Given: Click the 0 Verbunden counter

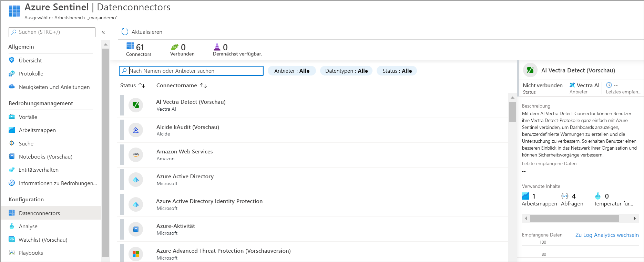Looking at the screenshot, I should [x=182, y=49].
